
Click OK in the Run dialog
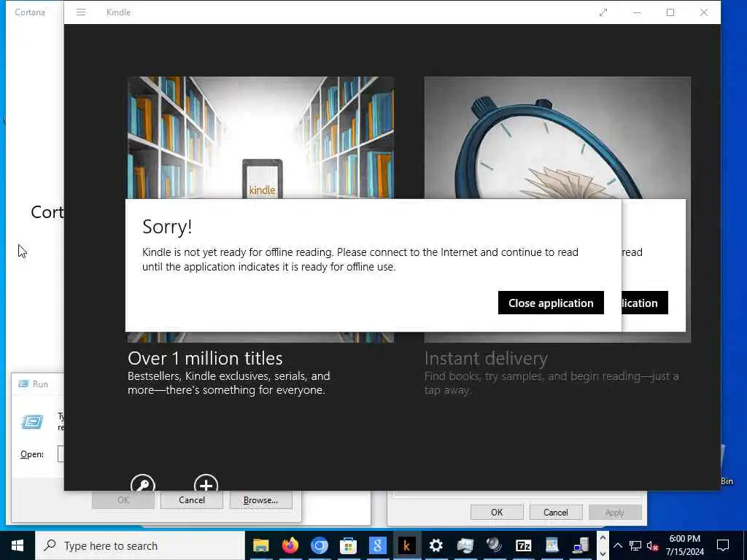tap(123, 500)
